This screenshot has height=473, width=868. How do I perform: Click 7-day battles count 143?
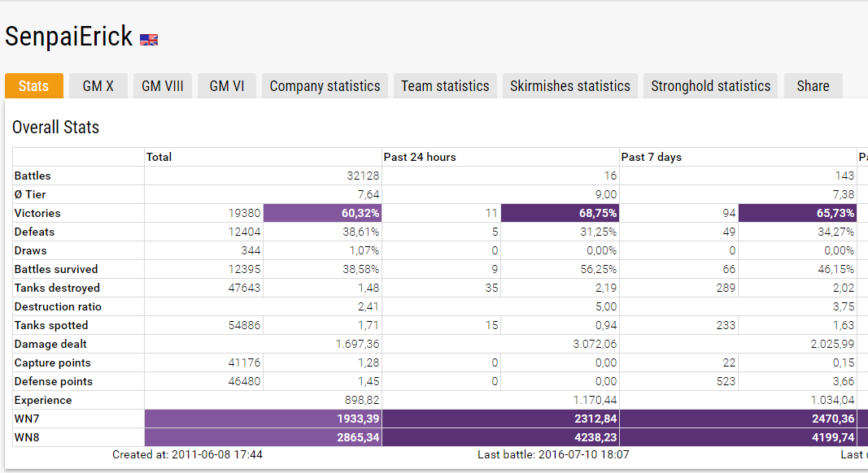click(844, 176)
